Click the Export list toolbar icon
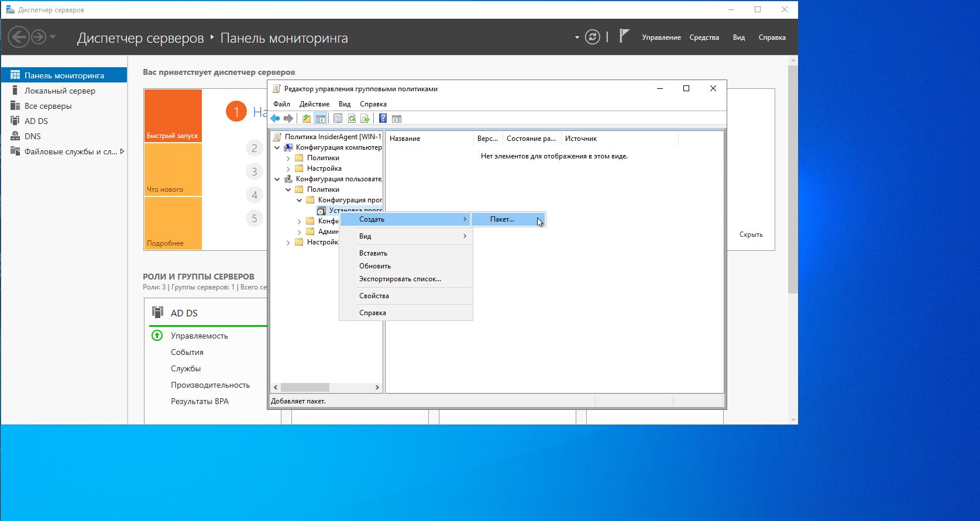Screen dimensions: 980x521 point(365,119)
